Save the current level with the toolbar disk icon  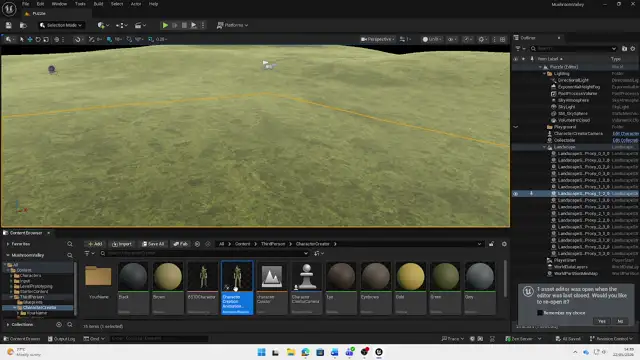[x=9, y=25]
